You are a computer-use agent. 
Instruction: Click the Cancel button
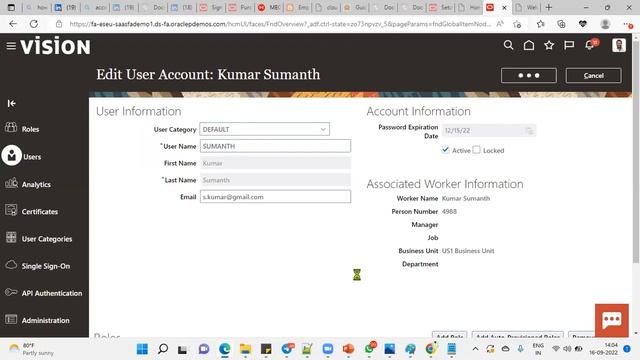[x=593, y=76]
